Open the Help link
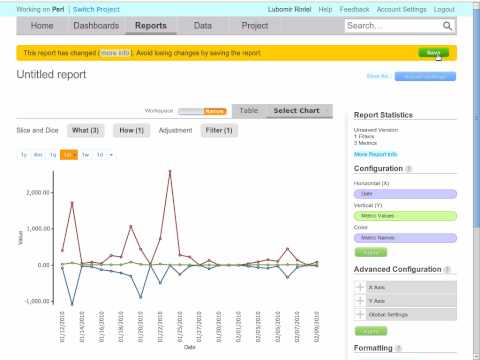Image resolution: width=480 pixels, height=360 pixels. tap(325, 10)
